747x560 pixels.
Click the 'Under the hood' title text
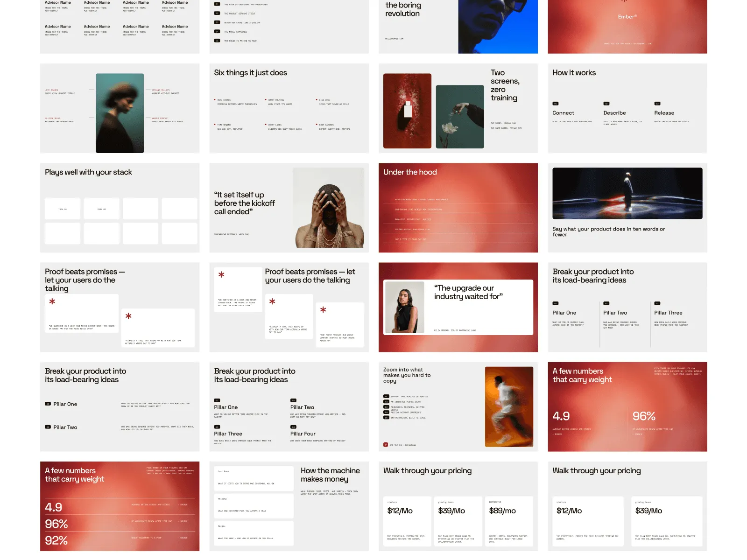(x=410, y=172)
